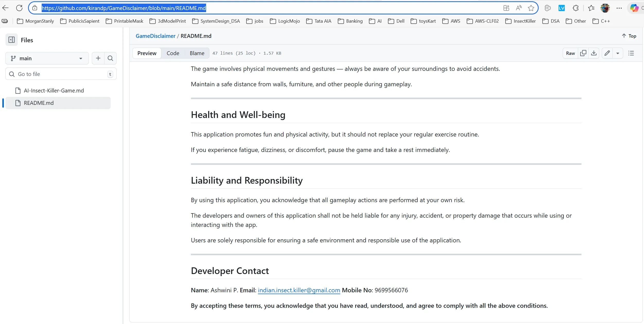The width and height of the screenshot is (644, 324).
Task: Open the Extensions puzzle icon
Action: tap(576, 8)
